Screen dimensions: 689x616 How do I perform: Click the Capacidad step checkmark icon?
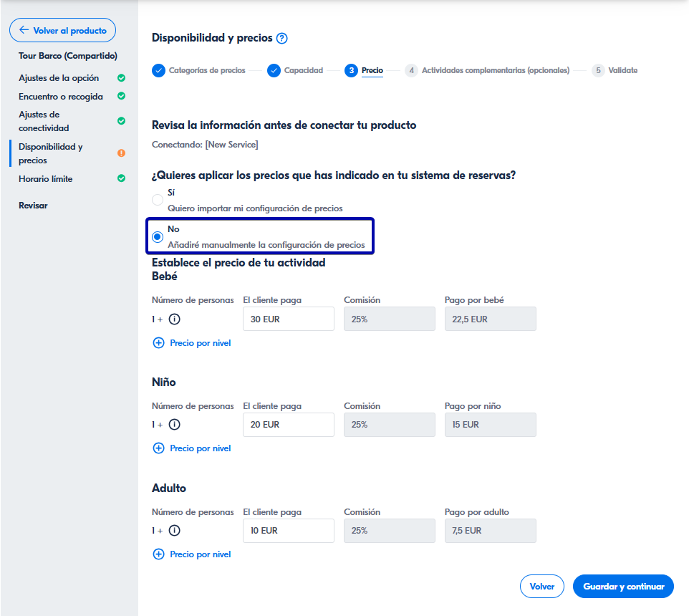point(274,70)
